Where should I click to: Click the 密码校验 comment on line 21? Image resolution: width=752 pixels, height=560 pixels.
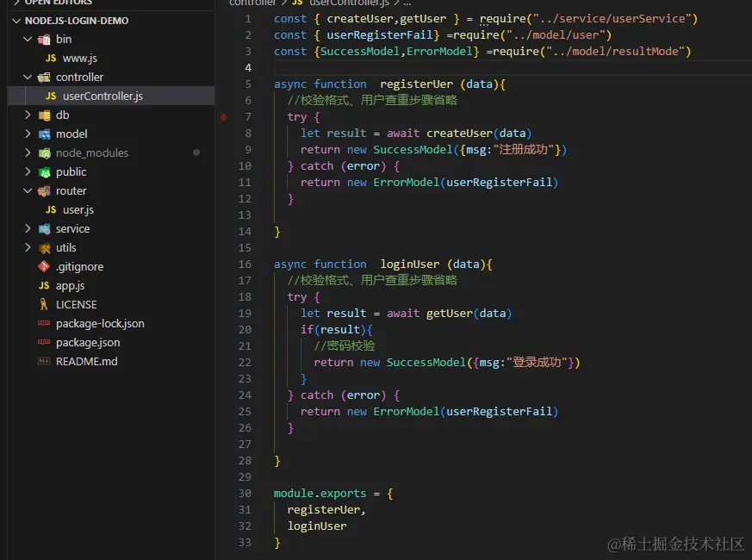click(x=345, y=345)
